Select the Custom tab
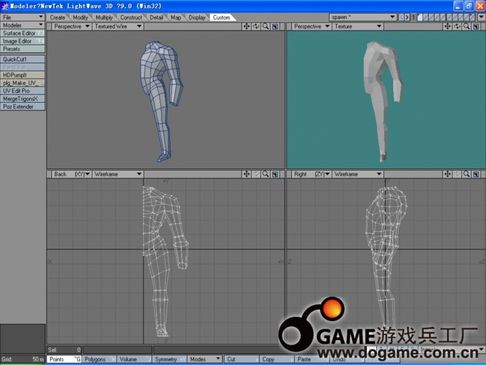486x365 pixels. click(221, 17)
